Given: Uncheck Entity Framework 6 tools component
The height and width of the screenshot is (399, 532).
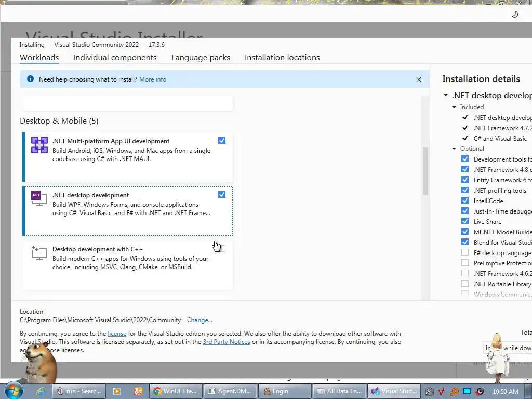Looking at the screenshot, I should click(465, 179).
